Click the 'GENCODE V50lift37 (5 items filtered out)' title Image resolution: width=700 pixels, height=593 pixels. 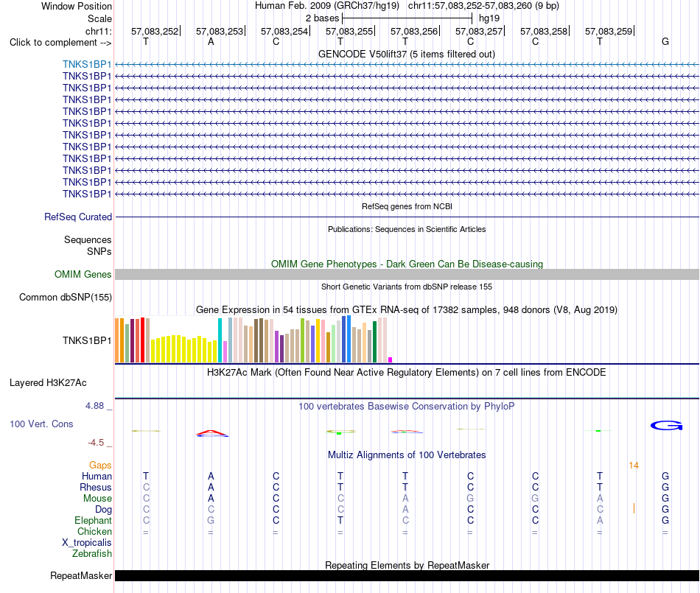pos(407,54)
